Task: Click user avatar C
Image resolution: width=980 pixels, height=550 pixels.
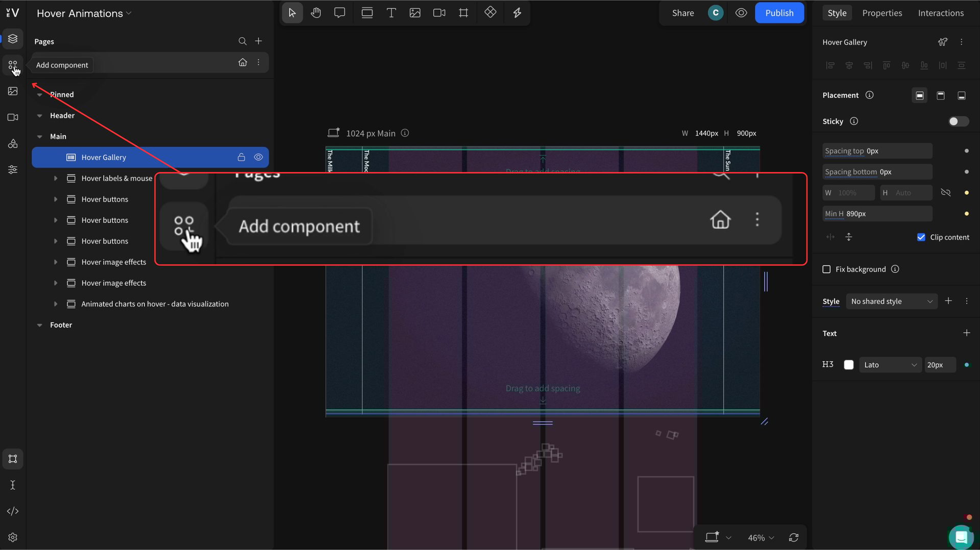Action: [716, 13]
